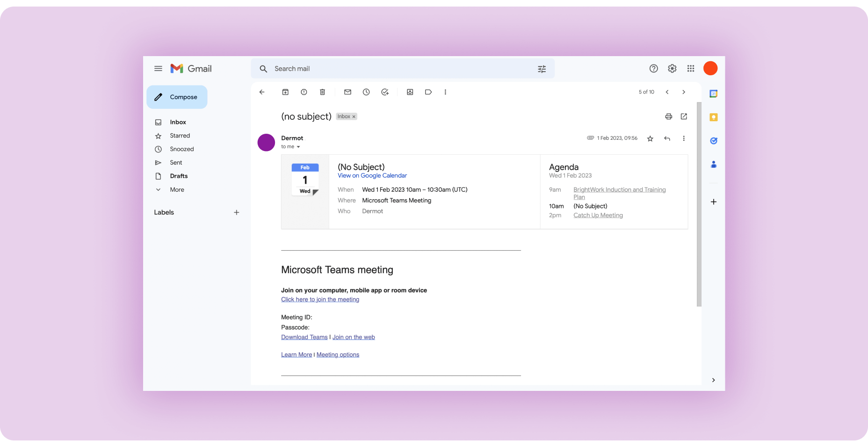Image resolution: width=868 pixels, height=447 pixels.
Task: Click the '5 of 10' counter
Action: click(x=646, y=92)
